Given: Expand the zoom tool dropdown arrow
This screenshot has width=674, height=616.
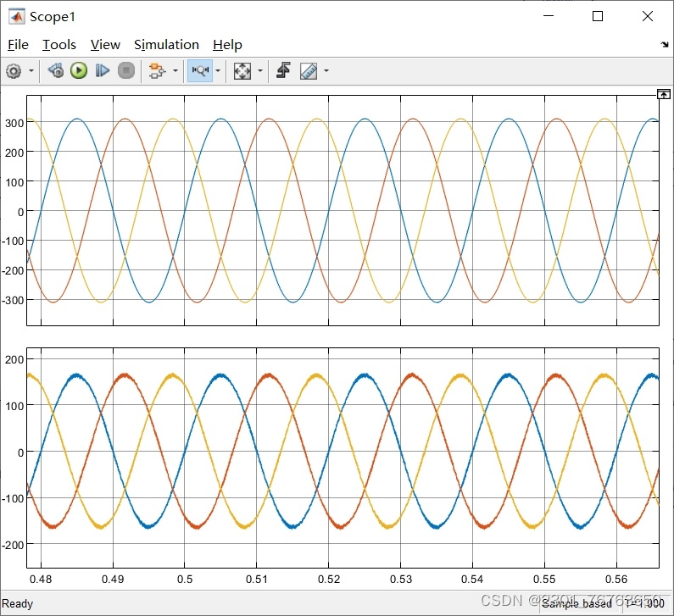Looking at the screenshot, I should click(218, 71).
